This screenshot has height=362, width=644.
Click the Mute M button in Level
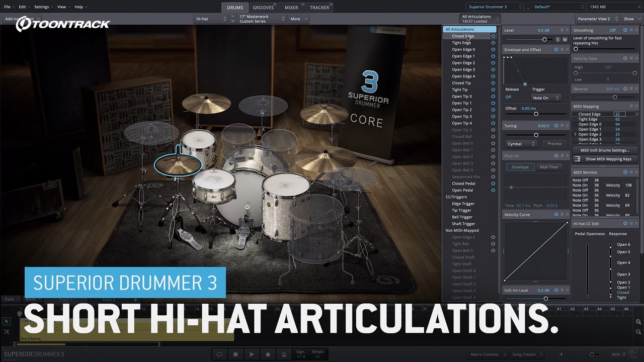coord(565,39)
